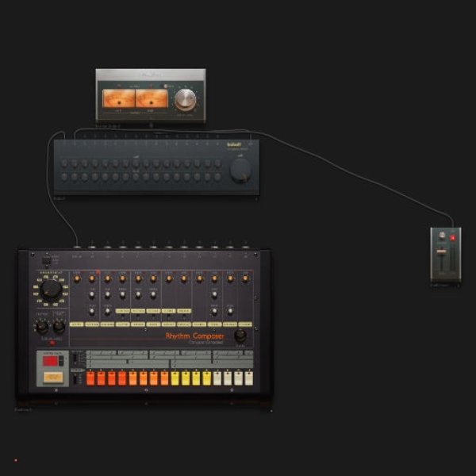Click the device name label under the drum machine
The image size is (476, 476).
pos(23,409)
